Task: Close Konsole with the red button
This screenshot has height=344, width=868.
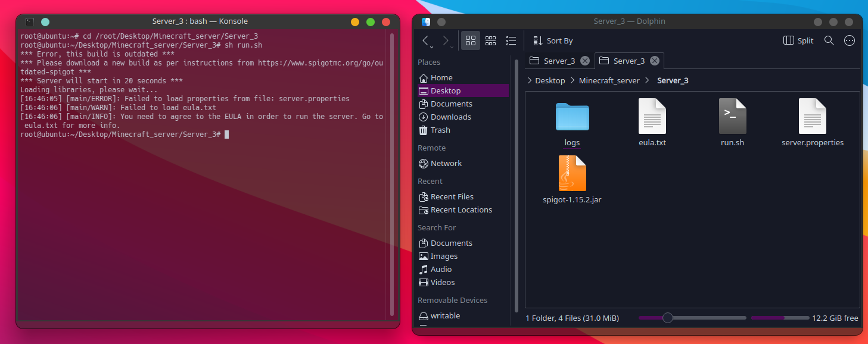Action: (x=386, y=21)
